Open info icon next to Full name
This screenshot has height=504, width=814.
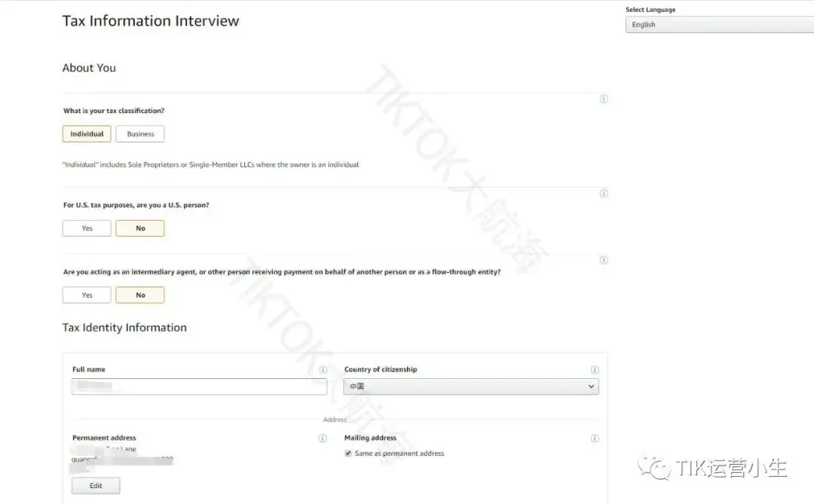coord(323,370)
